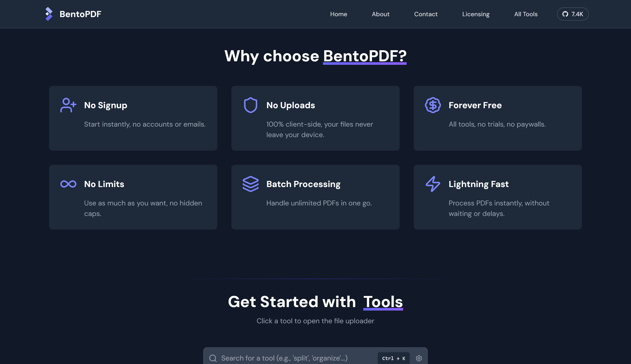Select the user-plus icon on No Signup card
The width and height of the screenshot is (631, 364).
68,105
